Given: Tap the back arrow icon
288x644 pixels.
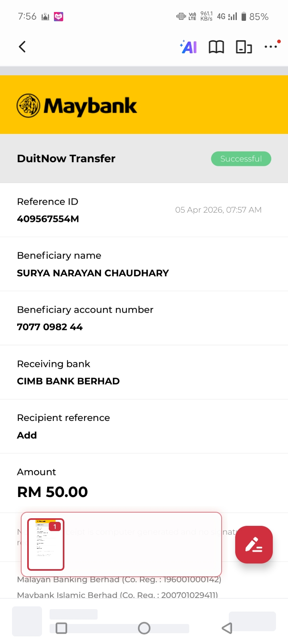Looking at the screenshot, I should coord(22,47).
